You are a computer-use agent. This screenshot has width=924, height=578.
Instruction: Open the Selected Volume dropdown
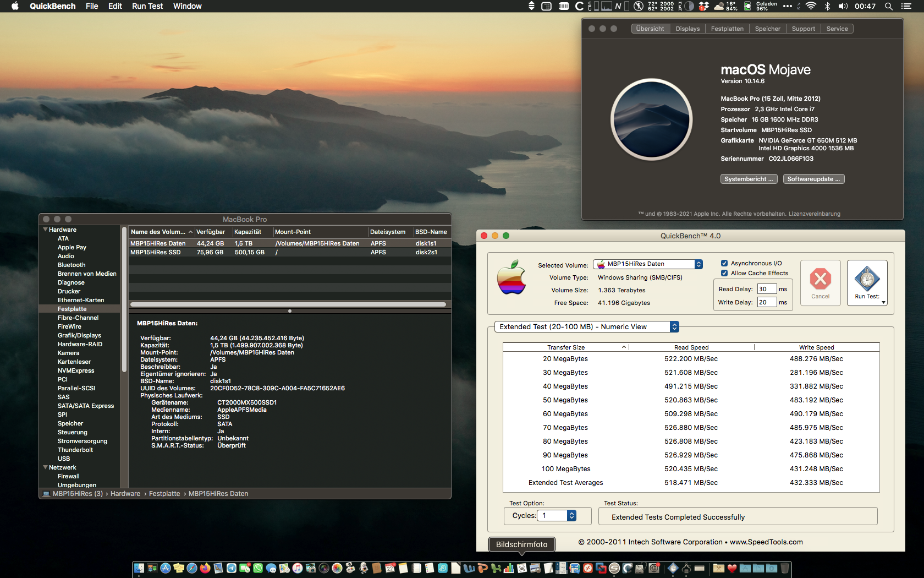(647, 264)
